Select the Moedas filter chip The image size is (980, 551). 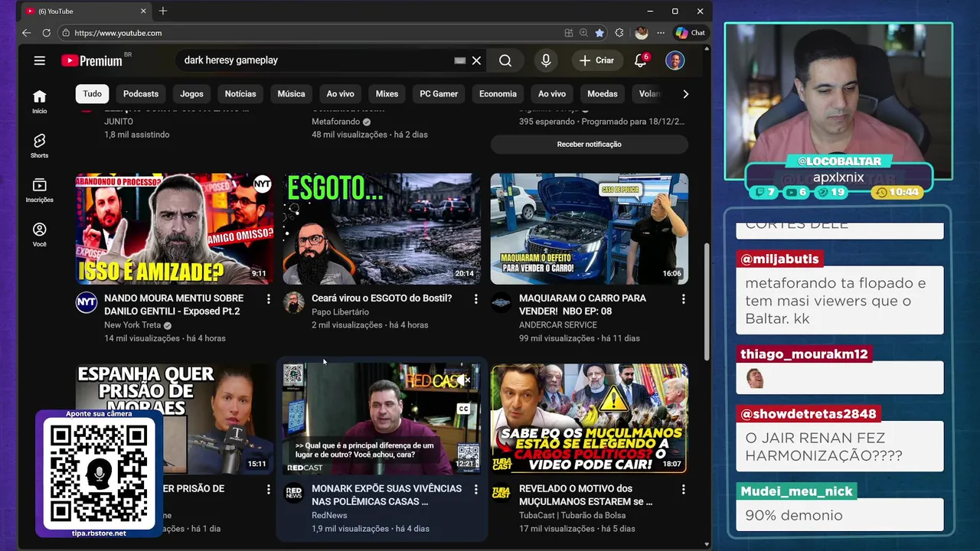coord(603,93)
